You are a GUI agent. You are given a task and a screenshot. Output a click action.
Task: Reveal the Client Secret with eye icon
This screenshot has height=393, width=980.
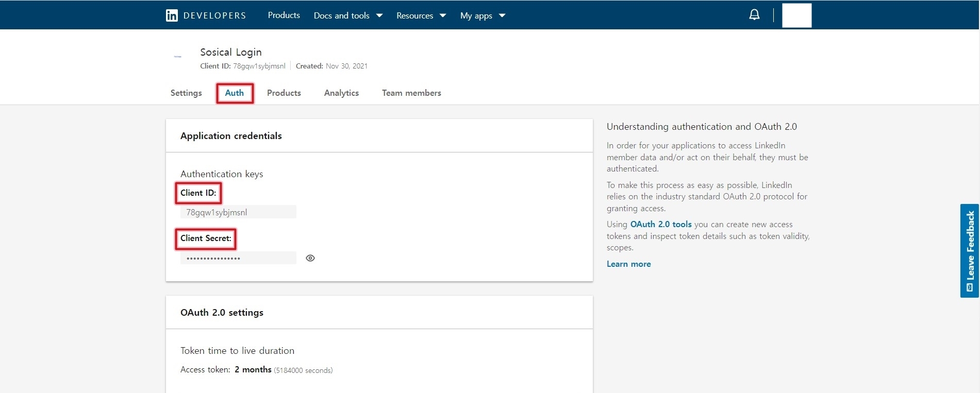[310, 258]
